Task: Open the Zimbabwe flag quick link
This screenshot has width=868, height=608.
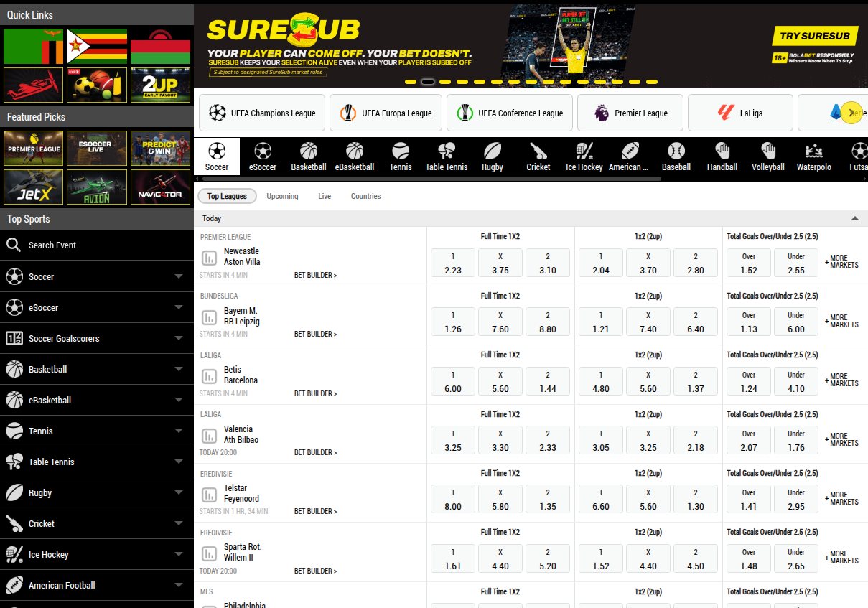Action: tap(97, 47)
